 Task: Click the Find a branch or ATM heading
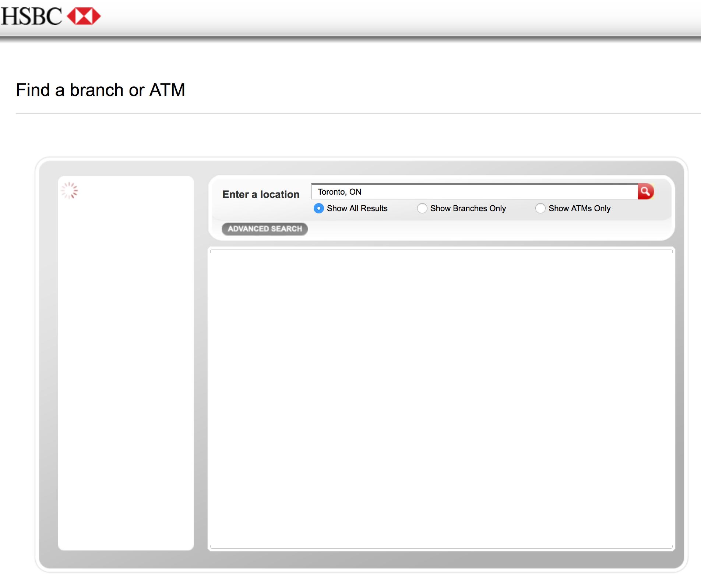[x=101, y=90]
